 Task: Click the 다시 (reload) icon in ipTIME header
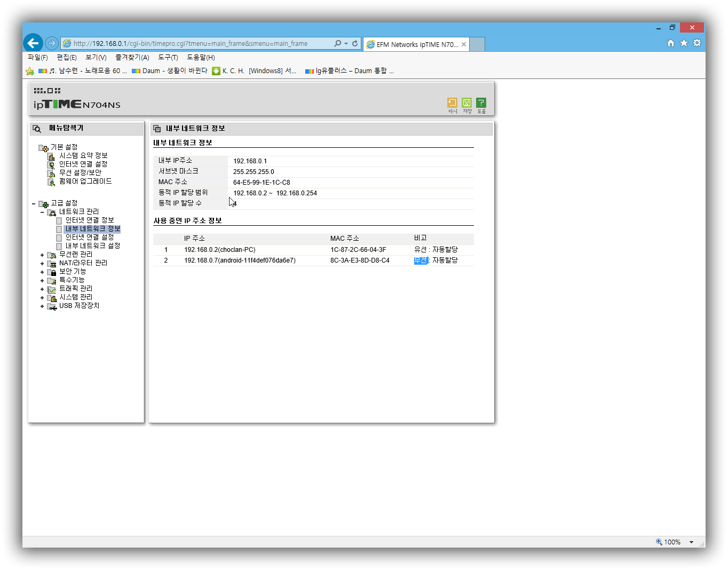(x=452, y=102)
